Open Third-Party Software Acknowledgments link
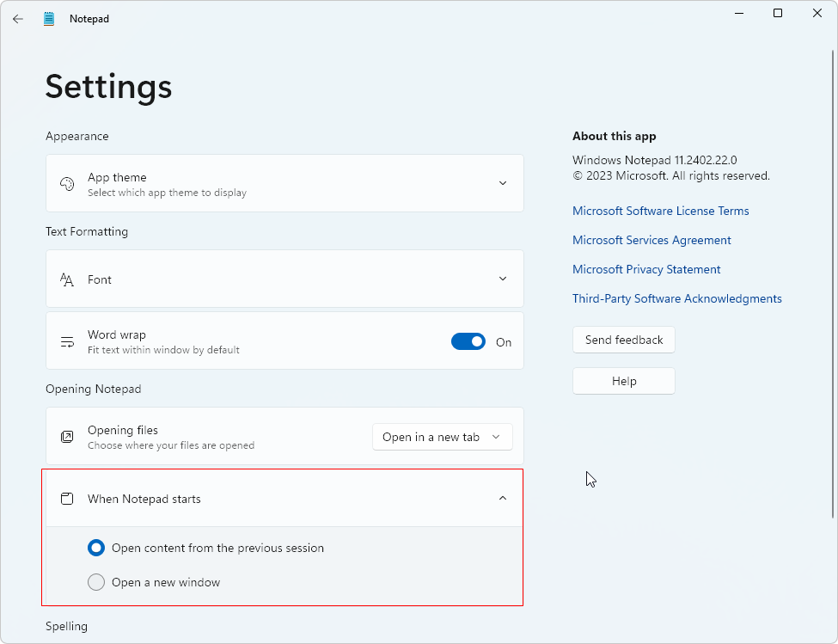Image resolution: width=838 pixels, height=644 pixels. (x=677, y=298)
